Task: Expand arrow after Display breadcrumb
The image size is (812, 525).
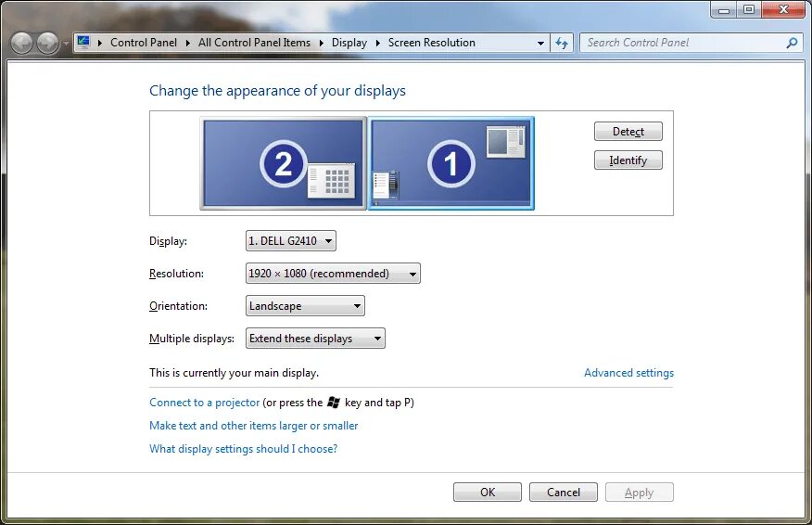Action: tap(377, 43)
